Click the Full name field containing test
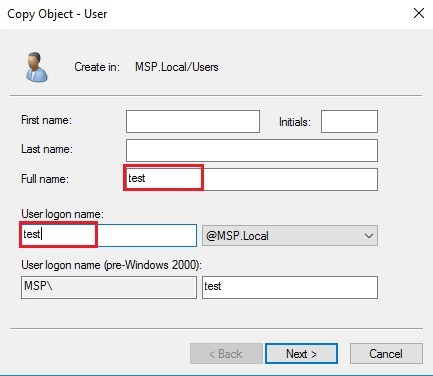 [x=252, y=179]
